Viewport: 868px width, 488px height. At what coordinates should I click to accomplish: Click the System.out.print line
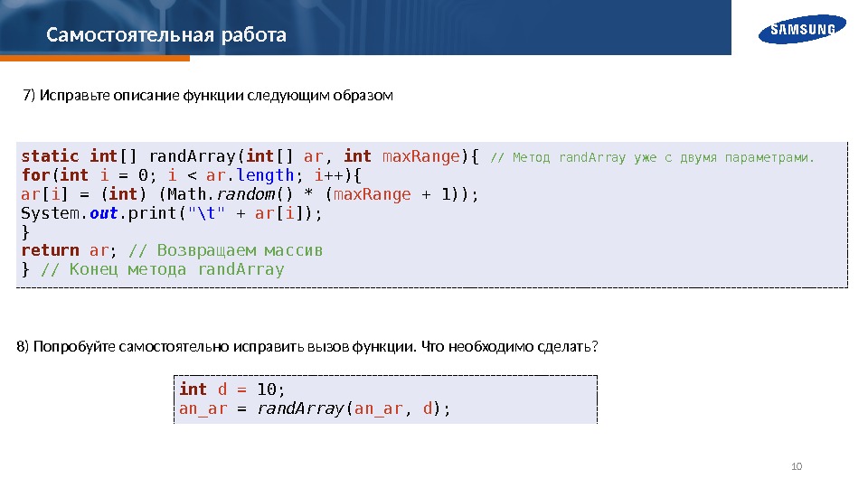(172, 213)
